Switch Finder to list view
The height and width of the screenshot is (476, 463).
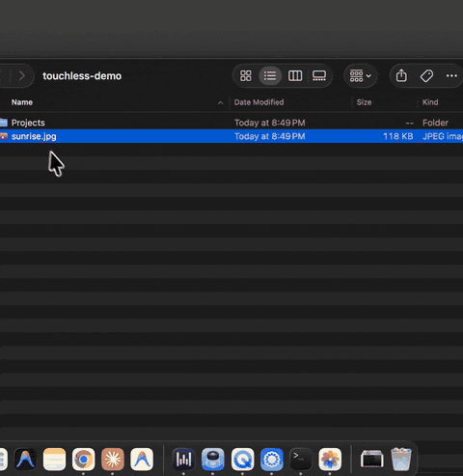coord(270,76)
